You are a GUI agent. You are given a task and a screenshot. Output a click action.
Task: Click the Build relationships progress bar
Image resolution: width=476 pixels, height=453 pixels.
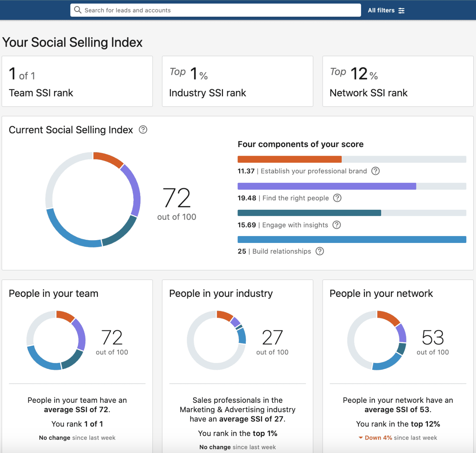[352, 239]
